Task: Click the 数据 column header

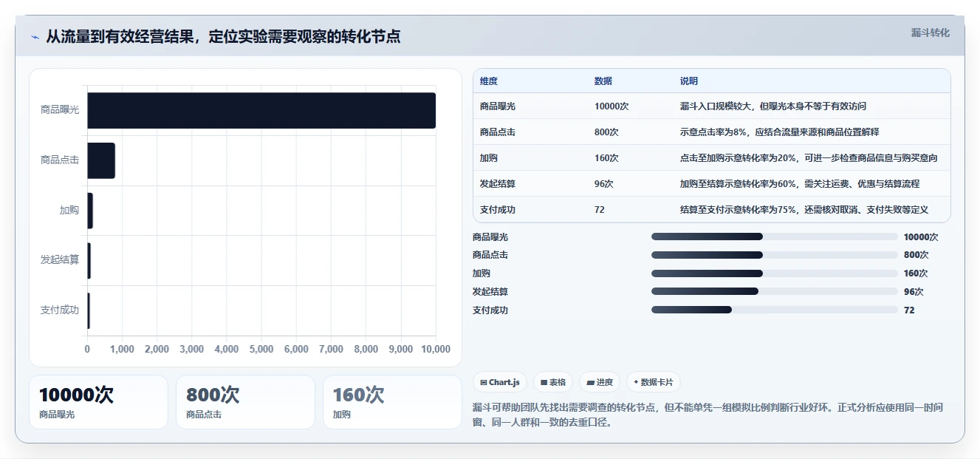Action: 603,81
